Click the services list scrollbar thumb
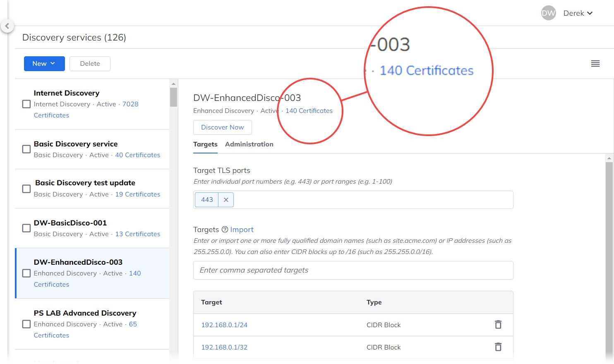Viewport: 614px width, 364px height. click(173, 97)
